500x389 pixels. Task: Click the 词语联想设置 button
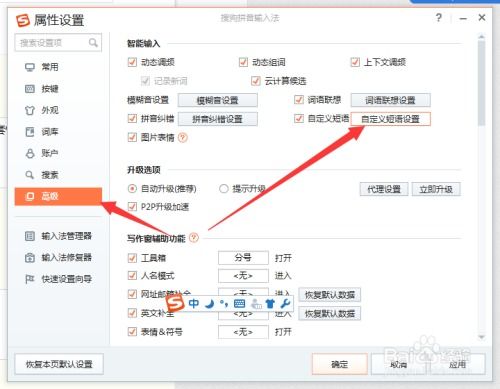click(390, 100)
